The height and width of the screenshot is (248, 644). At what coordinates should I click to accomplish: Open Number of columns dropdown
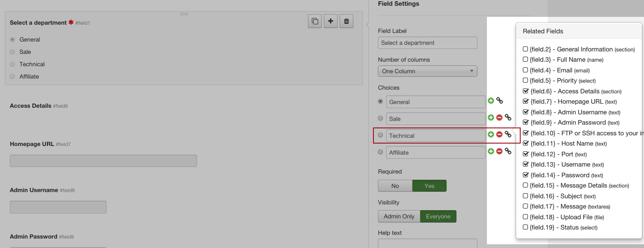(427, 71)
